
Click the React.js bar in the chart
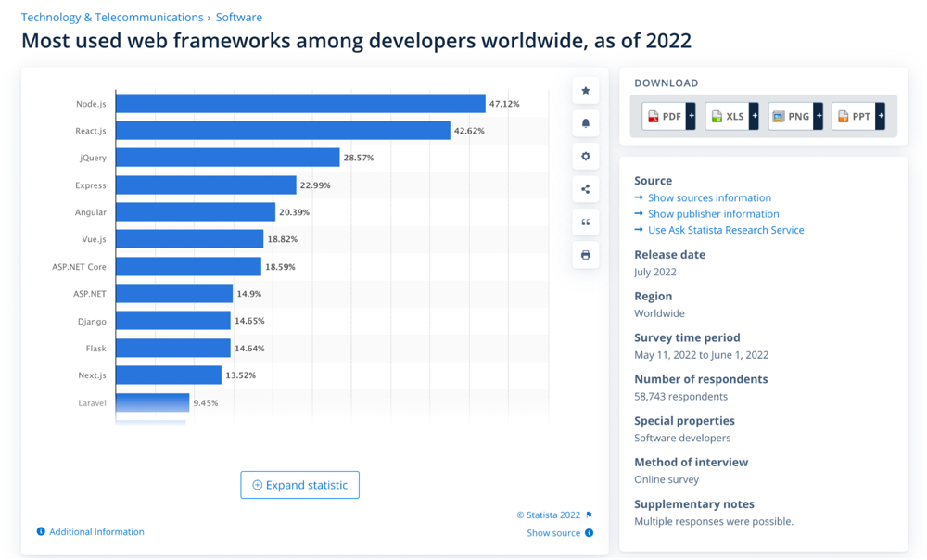tap(283, 131)
